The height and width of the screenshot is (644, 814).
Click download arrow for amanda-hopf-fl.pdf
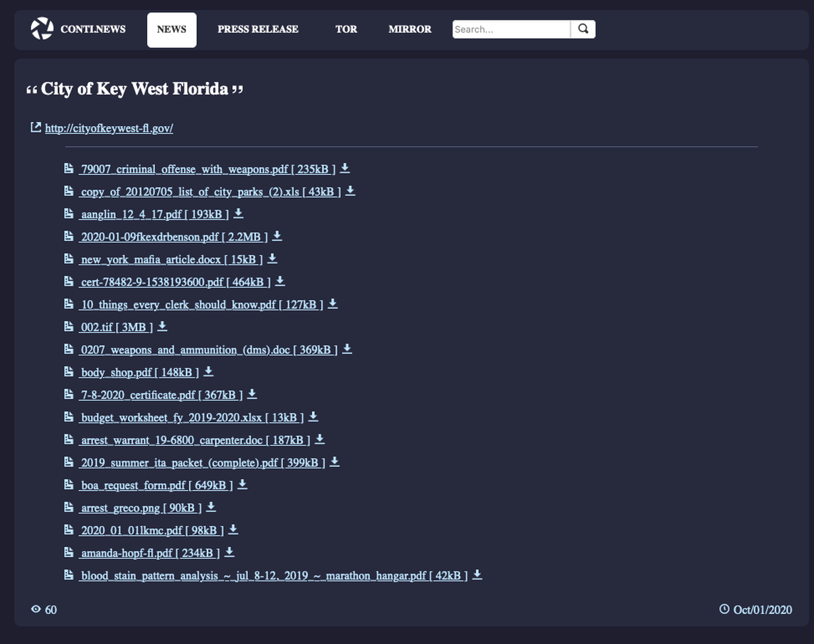point(229,552)
